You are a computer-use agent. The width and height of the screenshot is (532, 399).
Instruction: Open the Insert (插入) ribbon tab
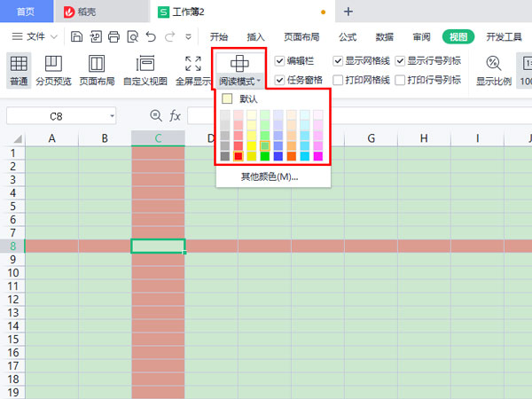coord(256,36)
